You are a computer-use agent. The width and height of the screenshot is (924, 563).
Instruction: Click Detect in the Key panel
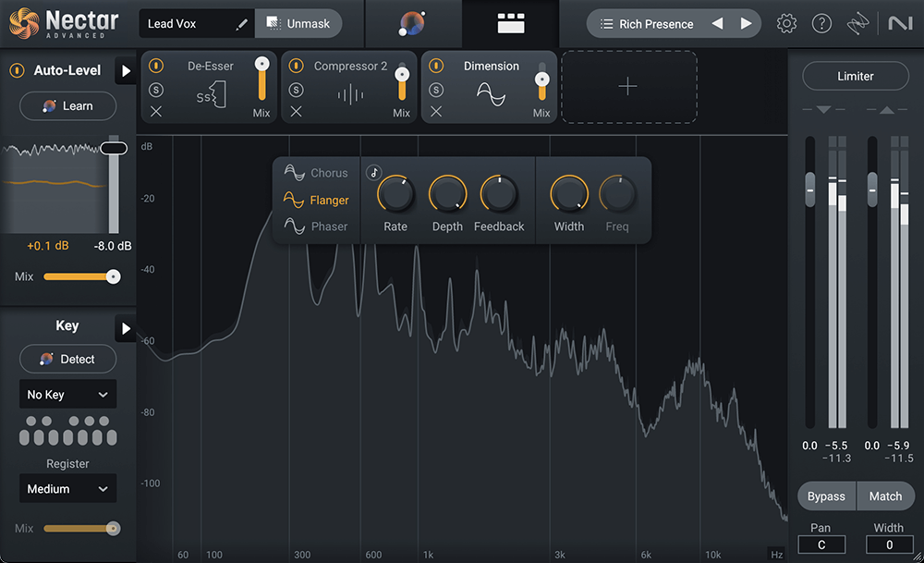(x=67, y=359)
